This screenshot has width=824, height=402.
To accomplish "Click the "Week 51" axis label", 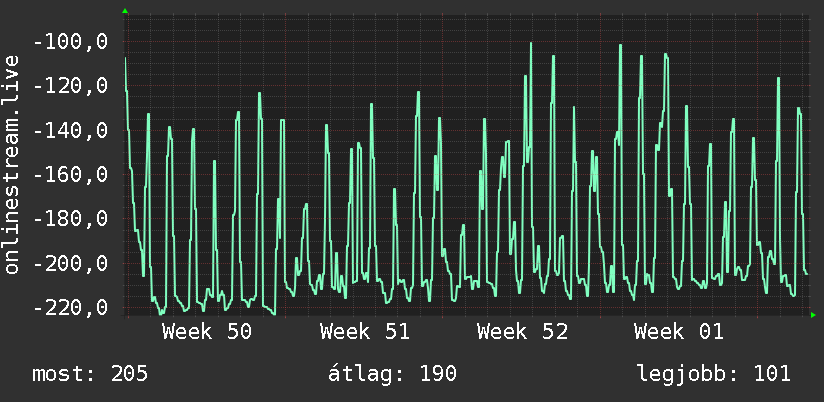I will tap(365, 332).
